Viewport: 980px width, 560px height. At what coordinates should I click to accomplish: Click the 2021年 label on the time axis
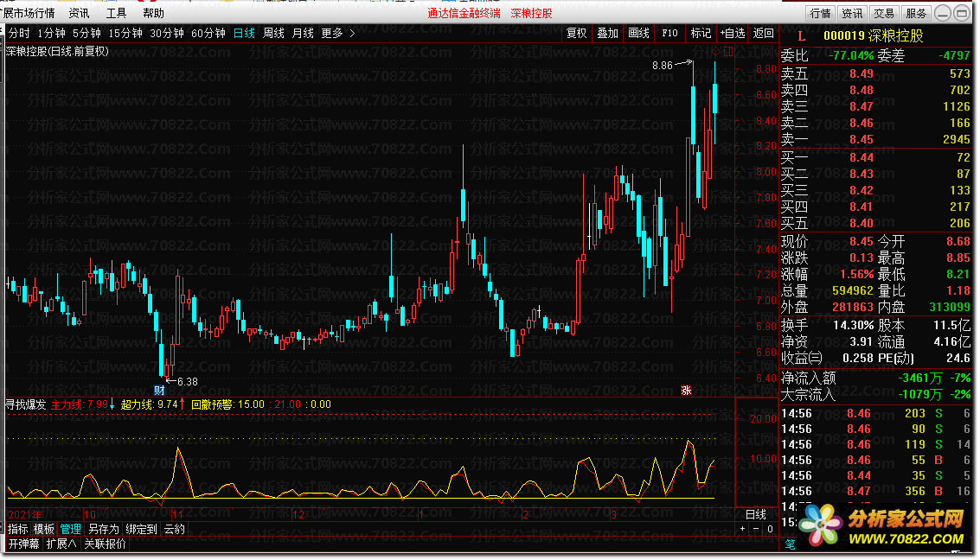(25, 515)
